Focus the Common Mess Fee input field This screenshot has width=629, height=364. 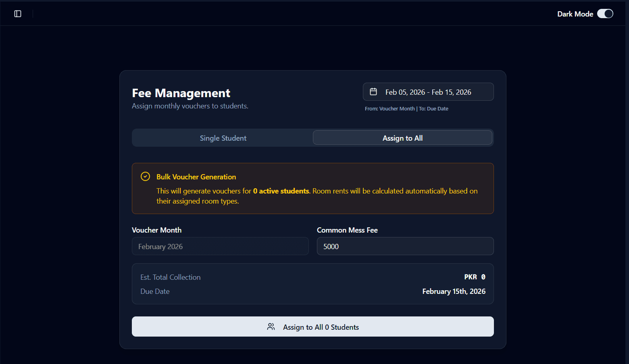405,246
